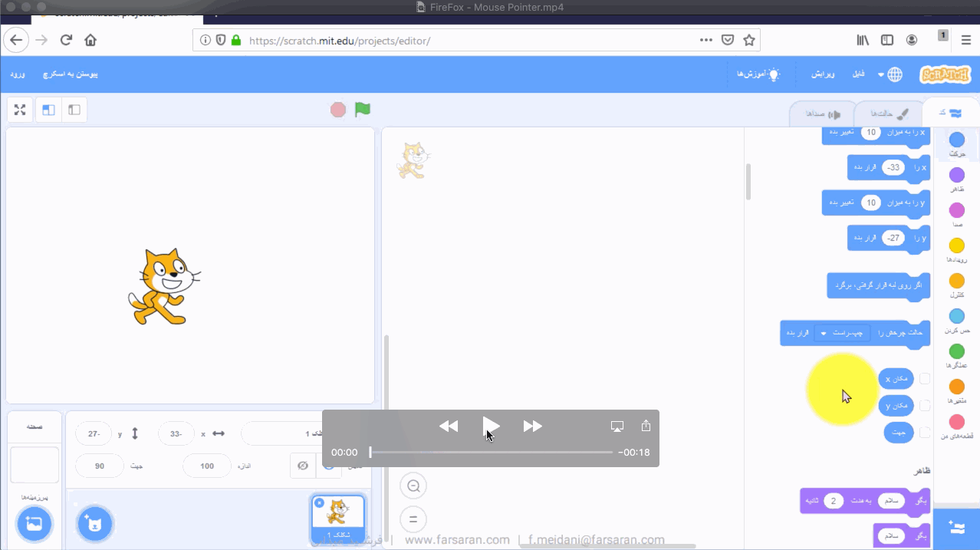Screen dimensions: 980x550
Task: Toggle the Firefox sidebar icon
Action: tap(887, 40)
